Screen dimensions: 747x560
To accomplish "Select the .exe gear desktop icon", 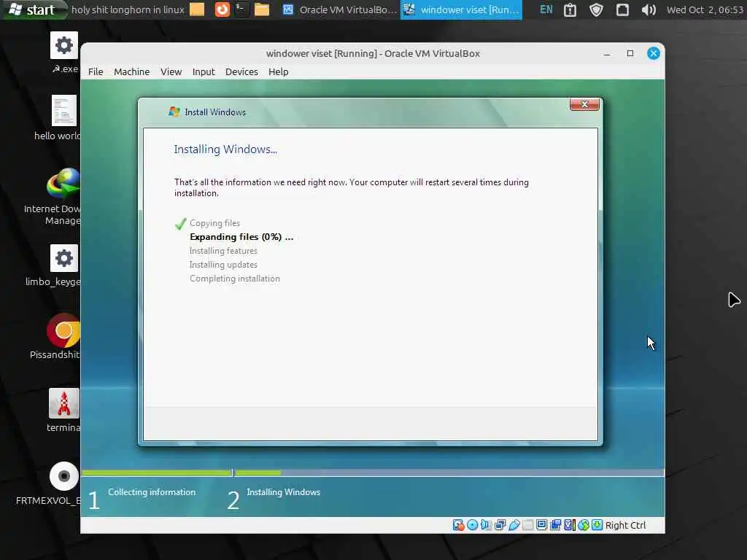I will click(64, 52).
